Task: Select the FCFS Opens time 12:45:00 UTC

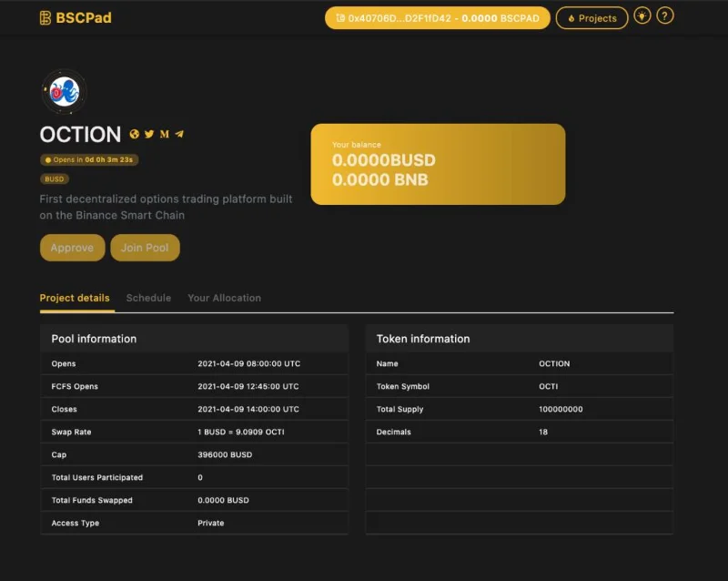Action: (248, 386)
